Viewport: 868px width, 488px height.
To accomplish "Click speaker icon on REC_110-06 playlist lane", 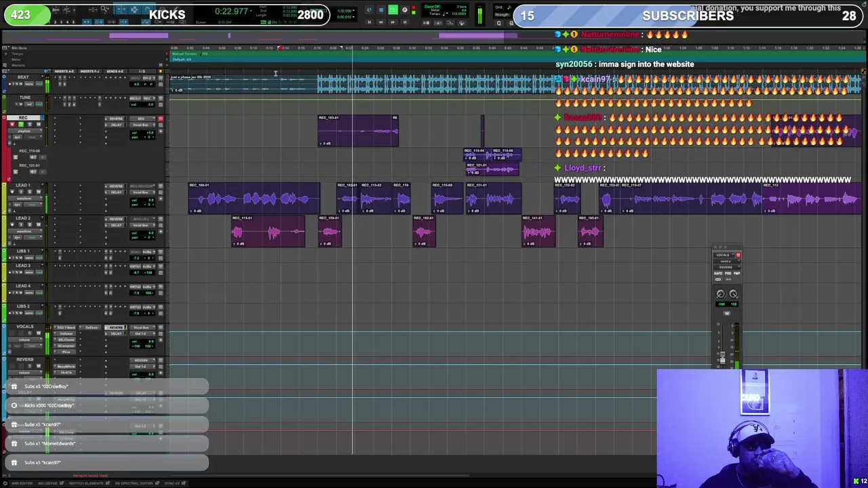I will [x=33, y=157].
